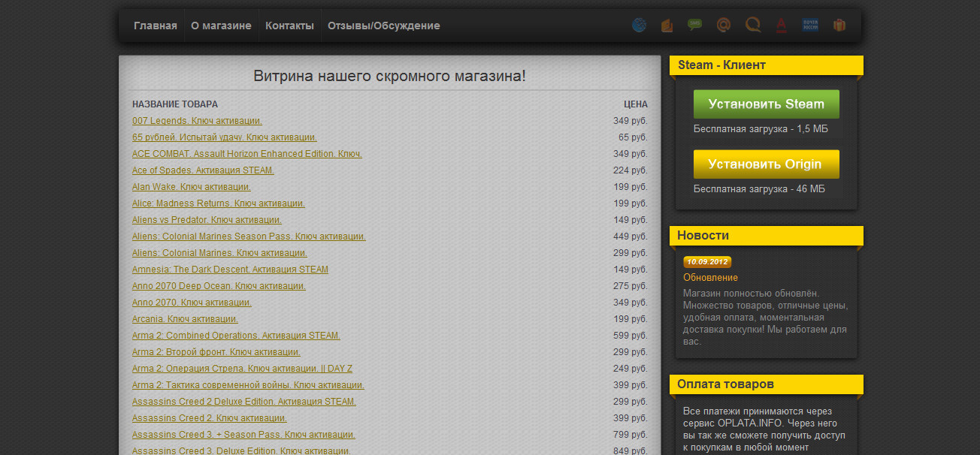This screenshot has height=455, width=980.
Task: Open Ace of Spades STEAM link
Action: pos(203,170)
